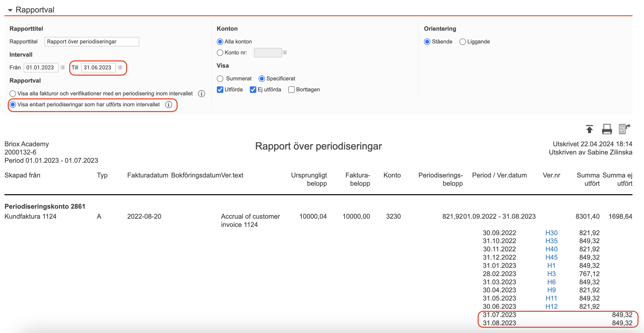
Task: Uncheck the Ej utförda checkbox
Action: (253, 89)
